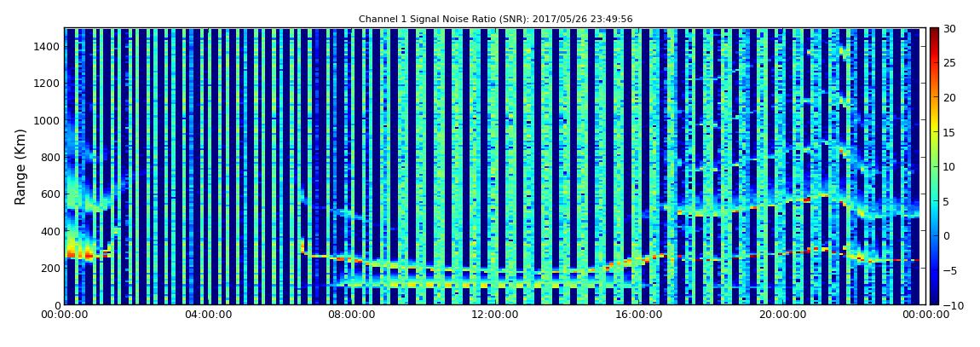Click the colorbar label 15
The image size is (980, 347).
(x=948, y=132)
